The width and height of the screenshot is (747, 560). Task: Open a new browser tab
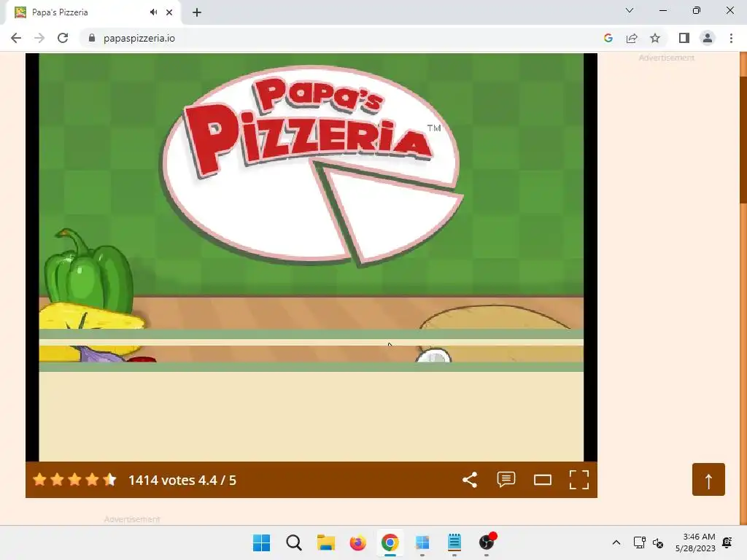[197, 12]
